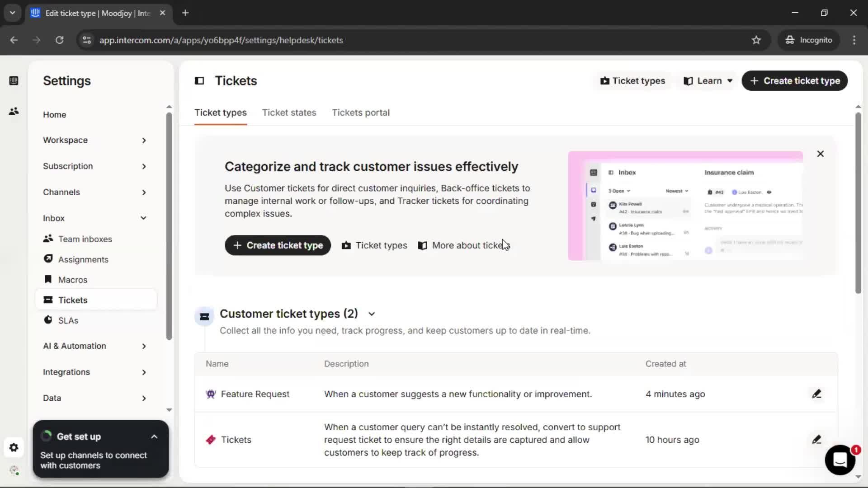This screenshot has width=868, height=488.
Task: Expand the Channels section
Action: [x=95, y=192]
